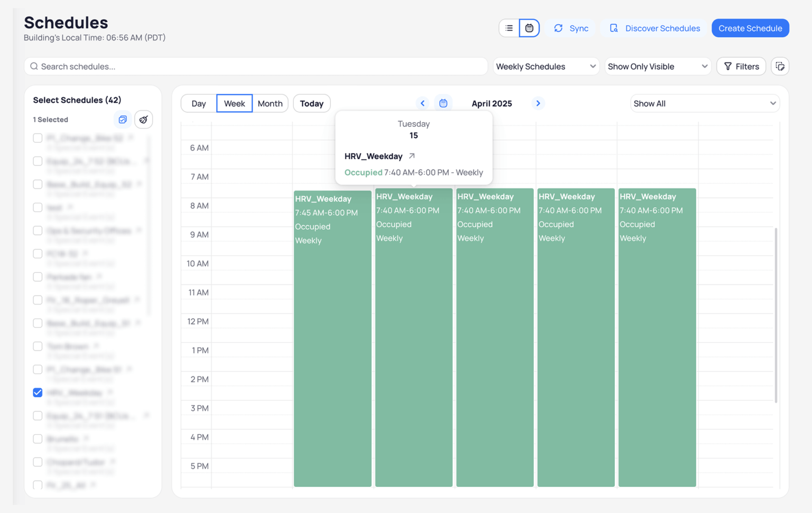812x513 pixels.
Task: Open the Weekly Schedules dropdown
Action: [546, 66]
